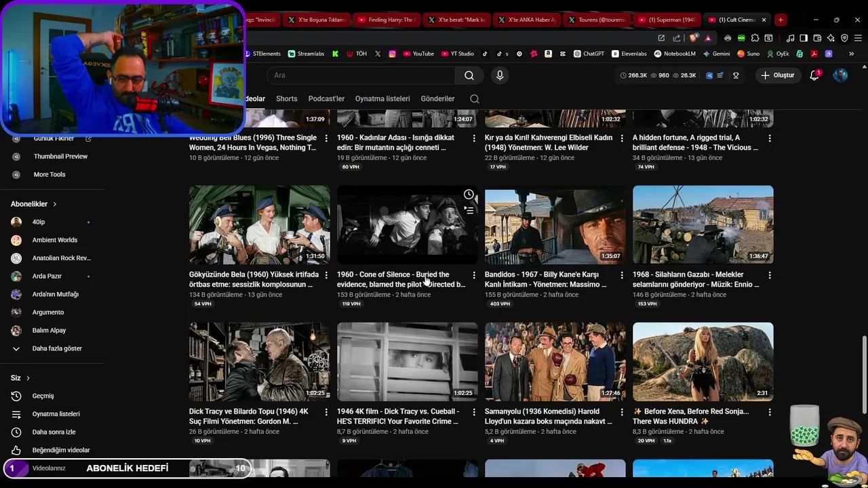The width and height of the screenshot is (868, 488).
Task: Open options for Samanyolu video
Action: tap(622, 412)
